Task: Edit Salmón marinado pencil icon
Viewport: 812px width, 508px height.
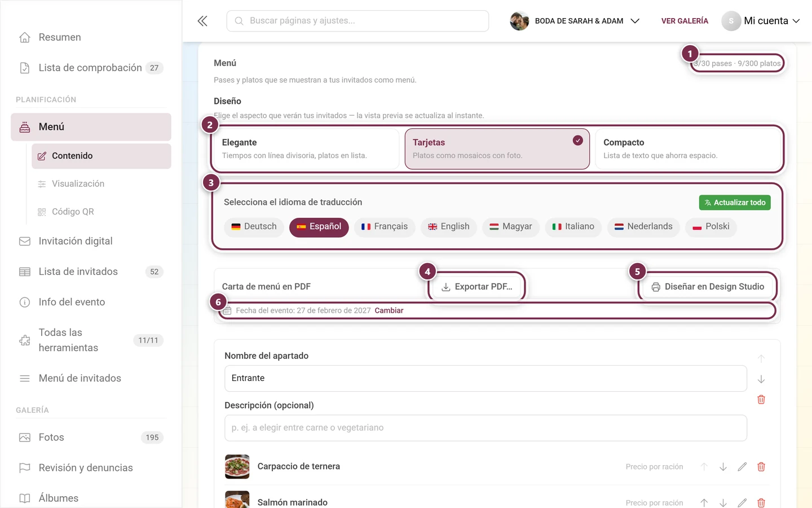Action: point(742,502)
